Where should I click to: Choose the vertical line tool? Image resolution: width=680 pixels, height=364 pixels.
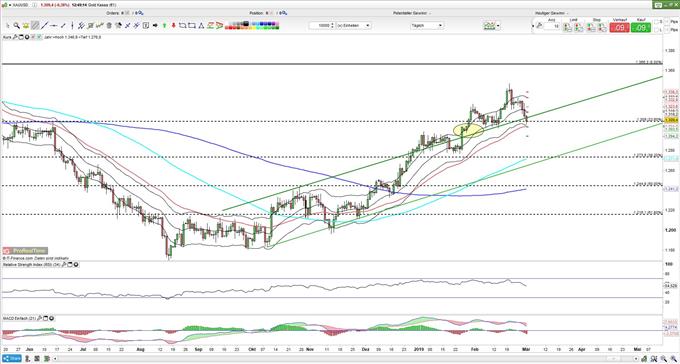click(x=72, y=25)
